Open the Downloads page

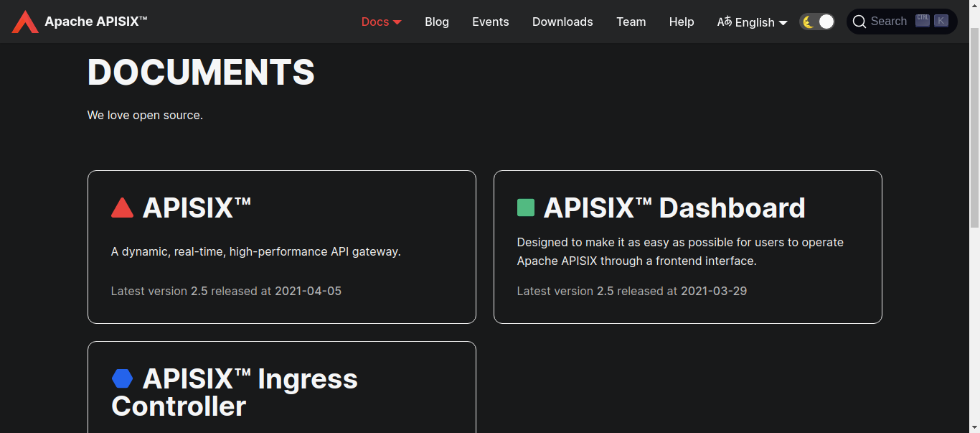[562, 22]
